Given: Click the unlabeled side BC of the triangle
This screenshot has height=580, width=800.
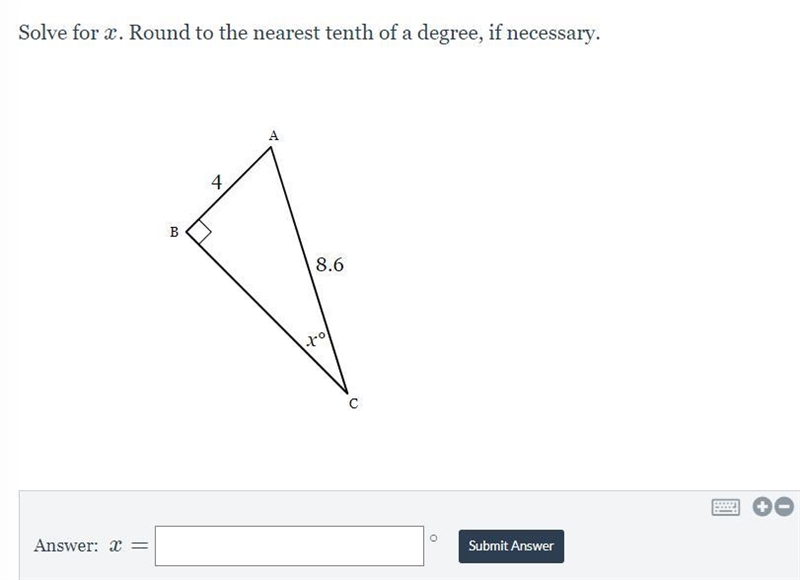Looking at the screenshot, I should (267, 313).
